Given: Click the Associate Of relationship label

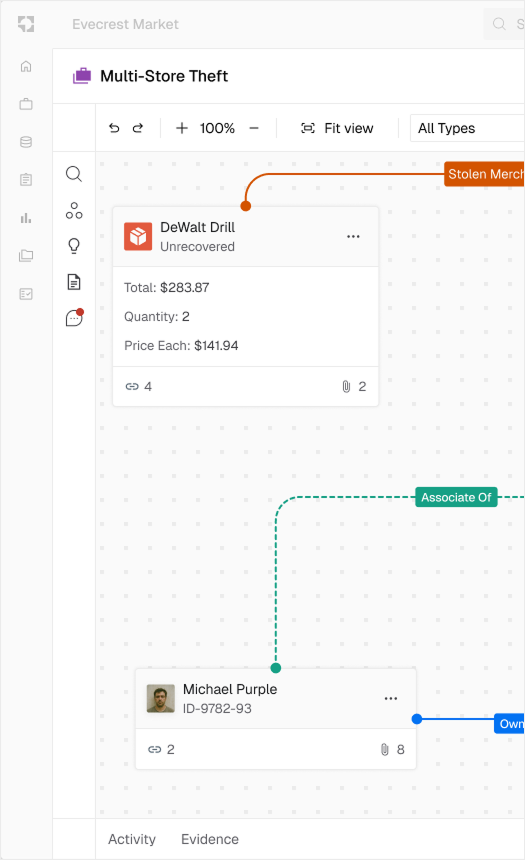Looking at the screenshot, I should coord(456,497).
